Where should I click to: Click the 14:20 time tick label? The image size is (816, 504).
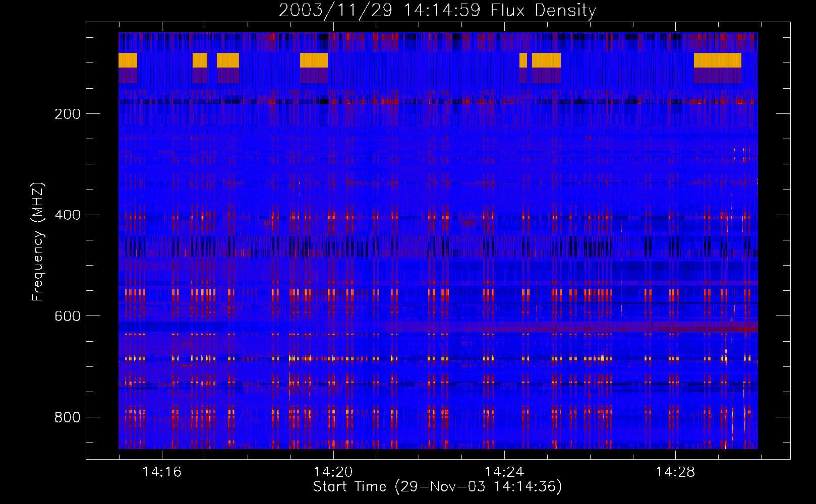[333, 472]
